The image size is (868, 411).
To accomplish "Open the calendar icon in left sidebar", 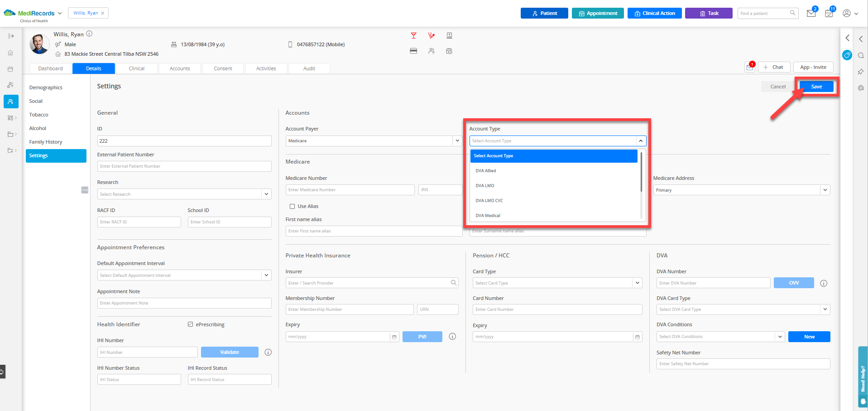I will coord(10,68).
